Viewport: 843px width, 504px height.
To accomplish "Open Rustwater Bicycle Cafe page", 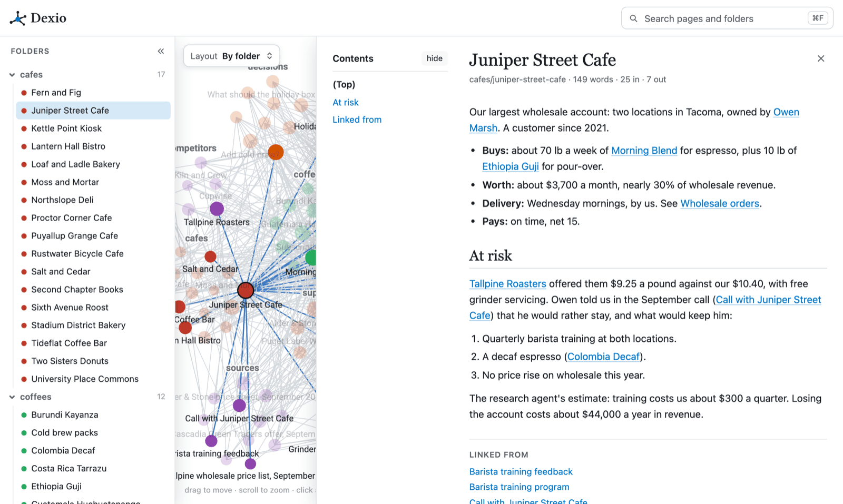I will pyautogui.click(x=93, y=254).
